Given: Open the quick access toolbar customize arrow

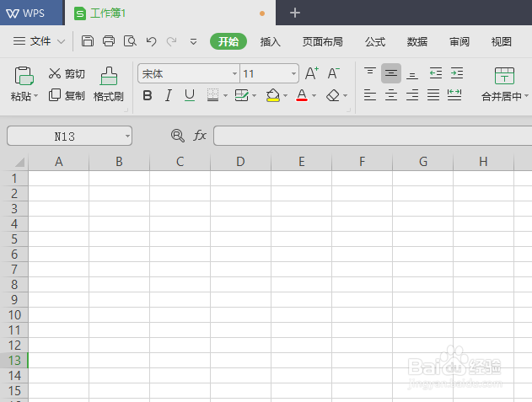Looking at the screenshot, I should tap(193, 42).
